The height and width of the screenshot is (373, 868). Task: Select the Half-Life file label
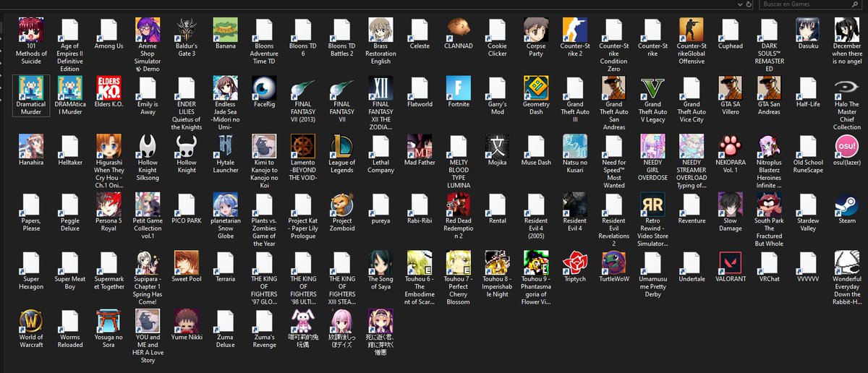[808, 105]
